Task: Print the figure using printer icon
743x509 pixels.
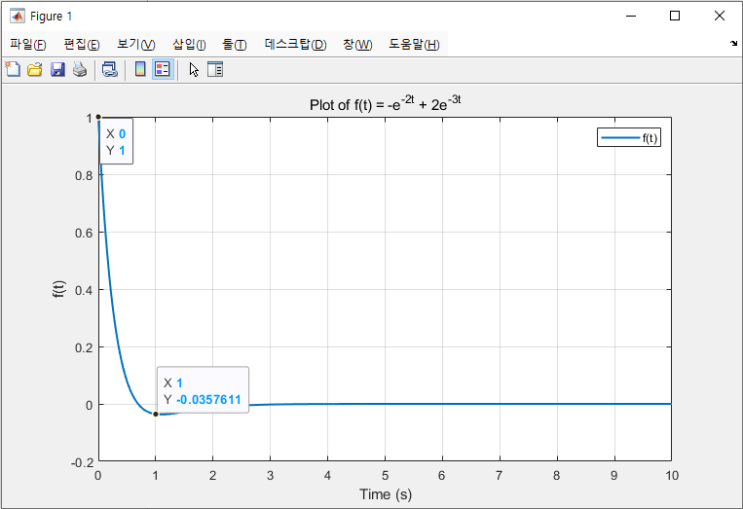Action: tap(80, 70)
